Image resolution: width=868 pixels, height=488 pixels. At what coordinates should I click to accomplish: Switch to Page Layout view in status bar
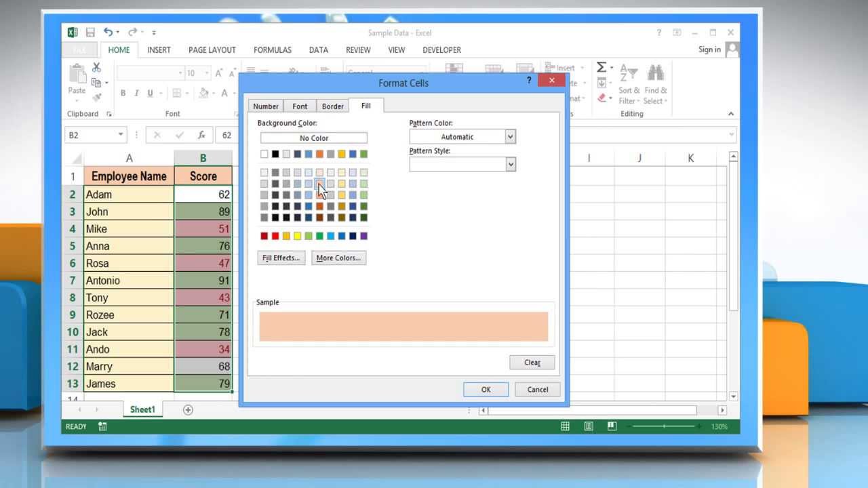589,426
